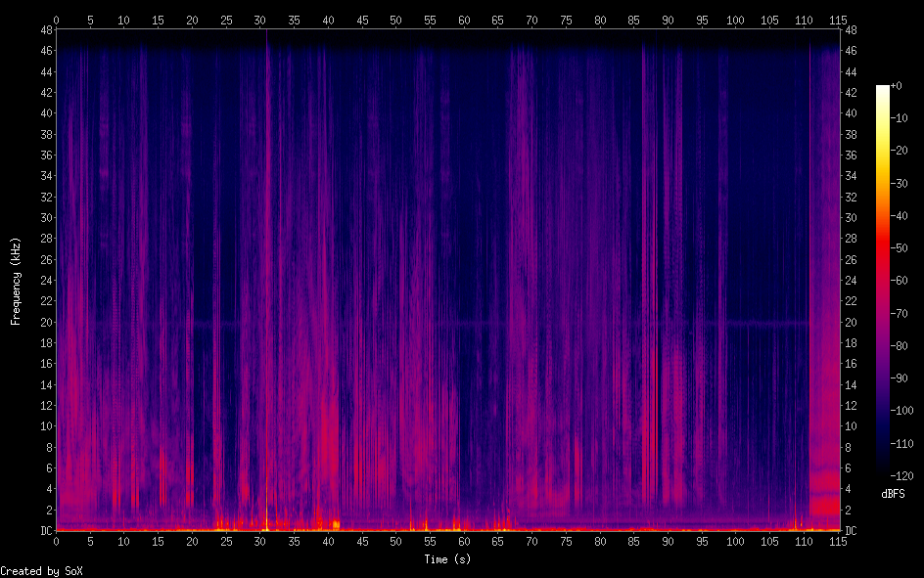
Task: Click the "Created by SoX" text
Action: [x=34, y=570]
